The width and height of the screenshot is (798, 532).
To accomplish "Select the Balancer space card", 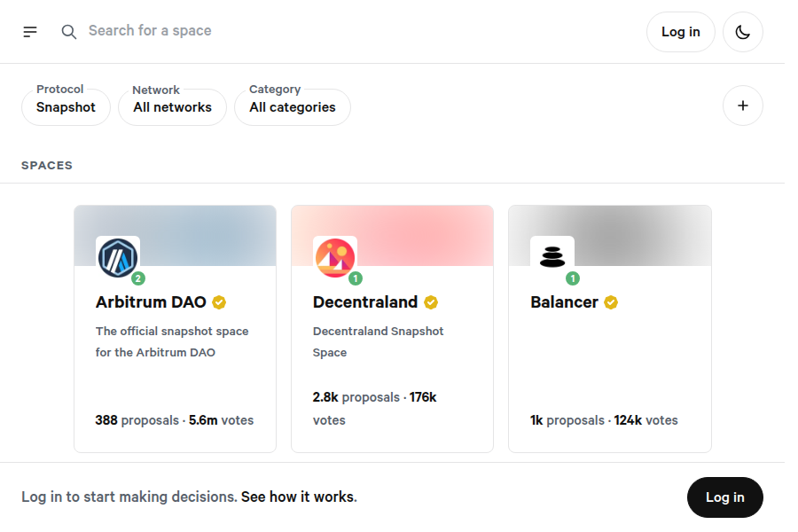I will [x=609, y=364].
